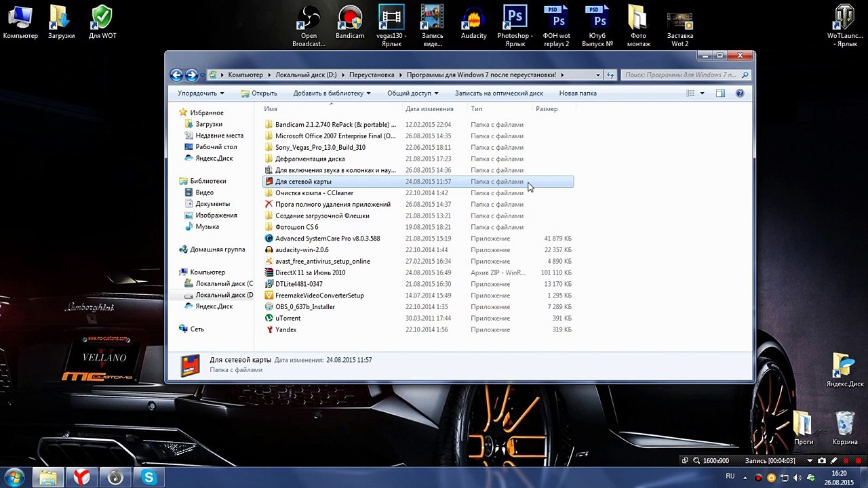The width and height of the screenshot is (868, 488).
Task: Click Записать на оптический диск
Action: [498, 94]
